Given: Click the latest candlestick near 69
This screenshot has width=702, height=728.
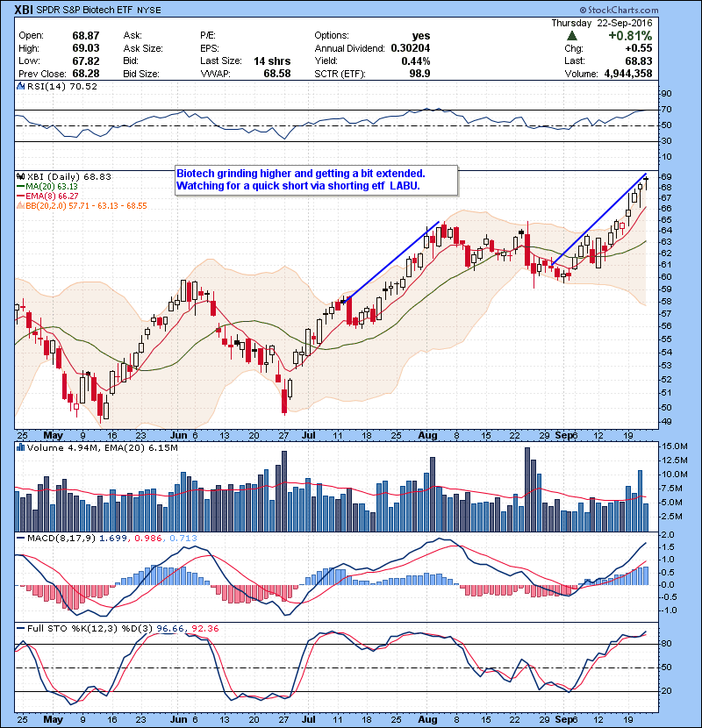Looking at the screenshot, I should pyautogui.click(x=646, y=182).
